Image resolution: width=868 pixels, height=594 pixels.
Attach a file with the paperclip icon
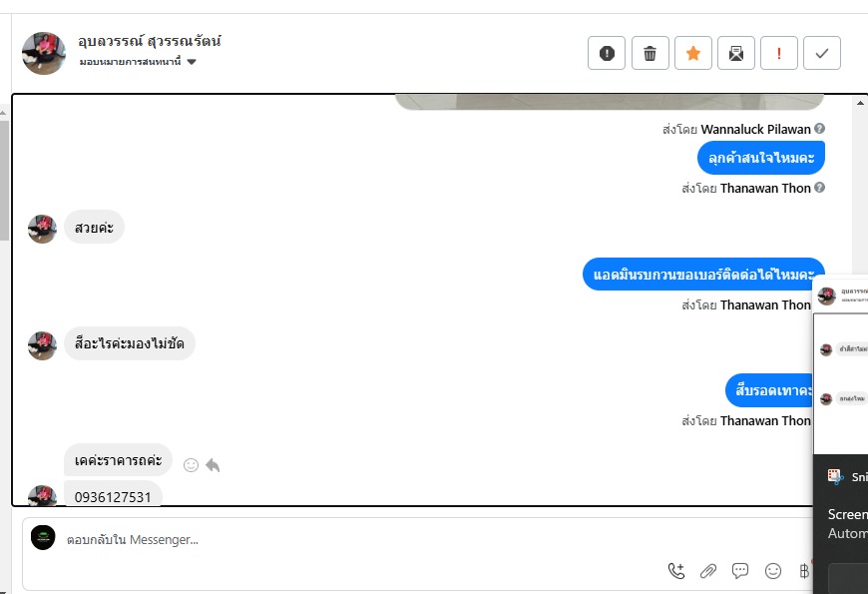pos(708,571)
